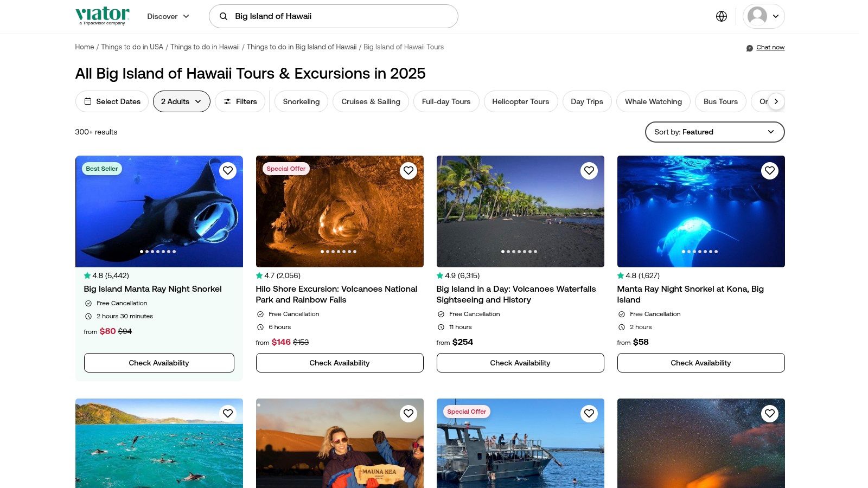Screen dimensions: 868x488
Task: Add Manta Ray Night Snorkel at Kona to wishlist
Action: [770, 171]
